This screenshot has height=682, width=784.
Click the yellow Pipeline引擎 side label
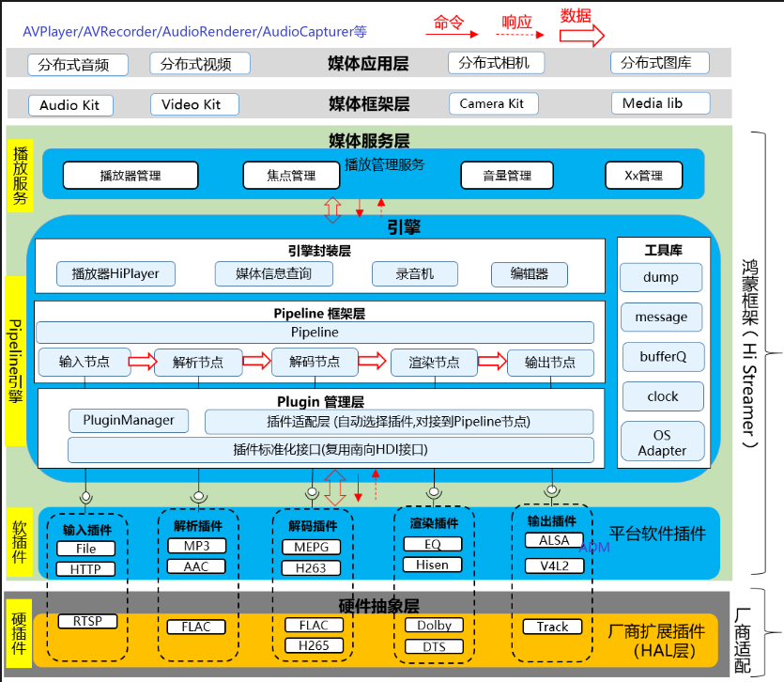coord(16,361)
